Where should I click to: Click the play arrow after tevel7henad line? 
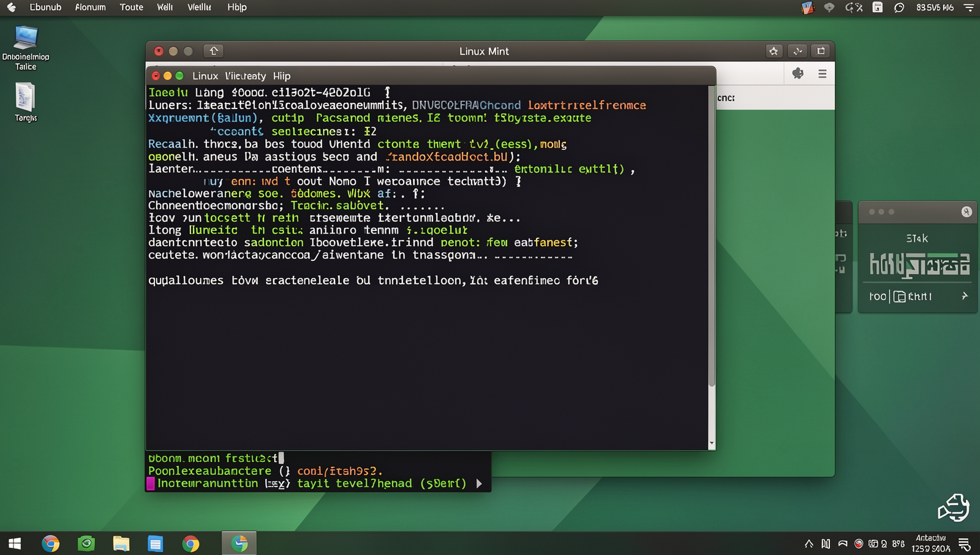click(479, 484)
